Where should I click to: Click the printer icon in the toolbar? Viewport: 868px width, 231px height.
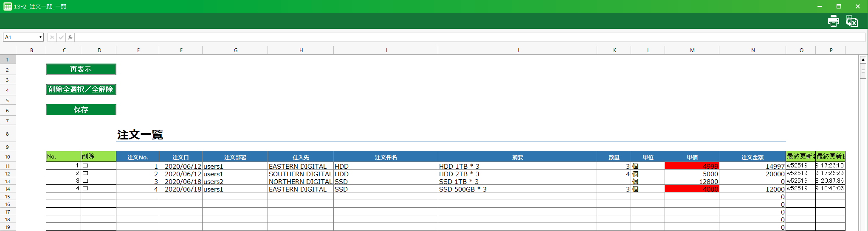(833, 21)
